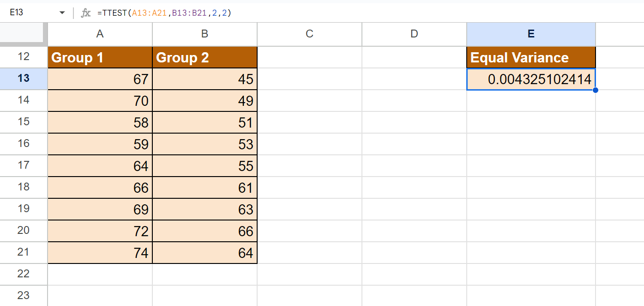Select column A header
The image size is (644, 306).
pyautogui.click(x=100, y=34)
